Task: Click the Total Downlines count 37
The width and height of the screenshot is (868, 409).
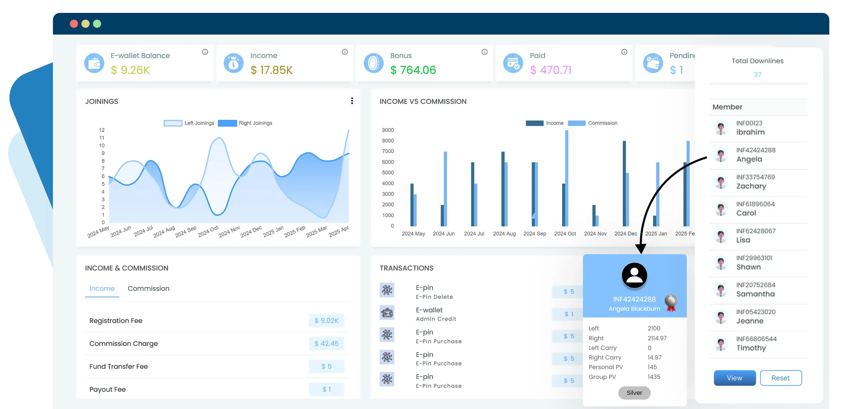Action: (758, 75)
